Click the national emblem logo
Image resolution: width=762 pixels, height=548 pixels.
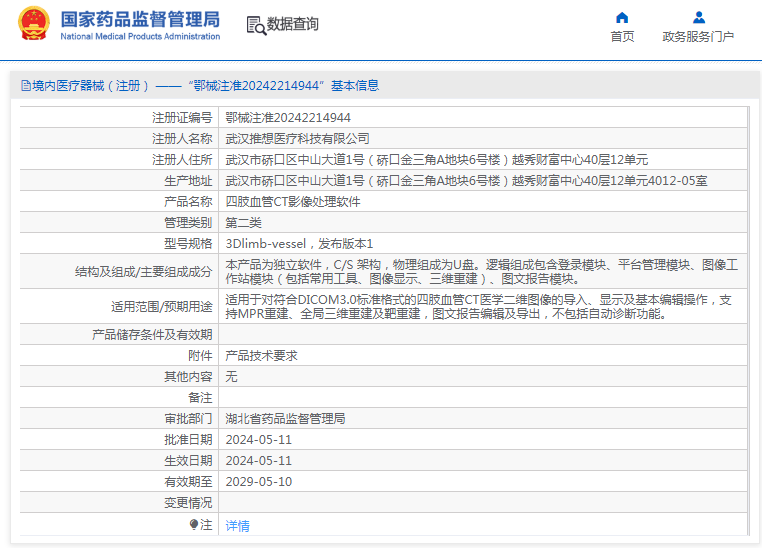34,23
